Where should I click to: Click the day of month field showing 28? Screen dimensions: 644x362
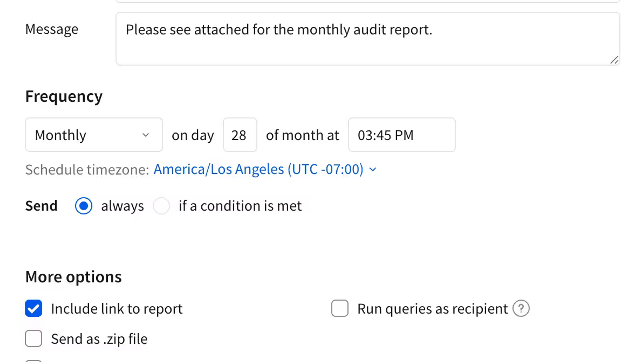point(240,135)
